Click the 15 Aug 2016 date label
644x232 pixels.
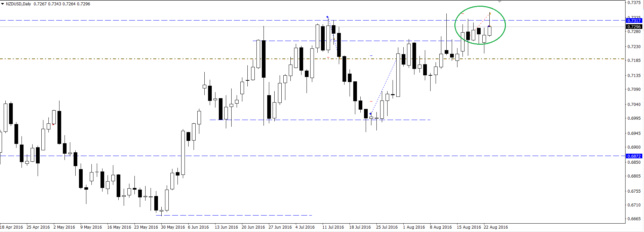tap(469, 227)
